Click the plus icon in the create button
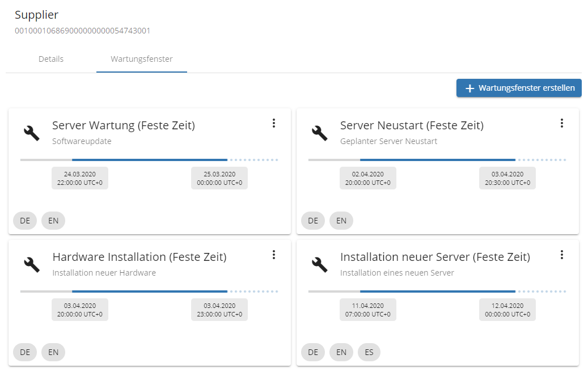 pos(469,88)
